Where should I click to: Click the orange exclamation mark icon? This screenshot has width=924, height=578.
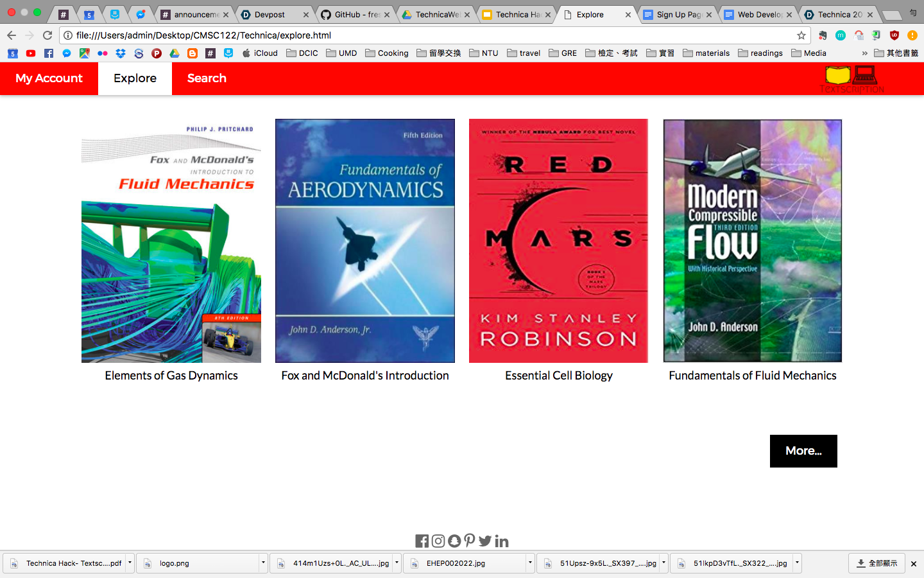coord(912,35)
